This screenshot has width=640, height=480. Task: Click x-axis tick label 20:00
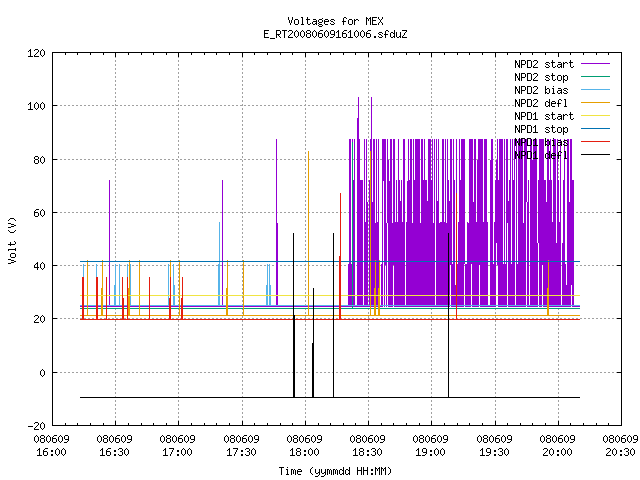[x=558, y=453]
